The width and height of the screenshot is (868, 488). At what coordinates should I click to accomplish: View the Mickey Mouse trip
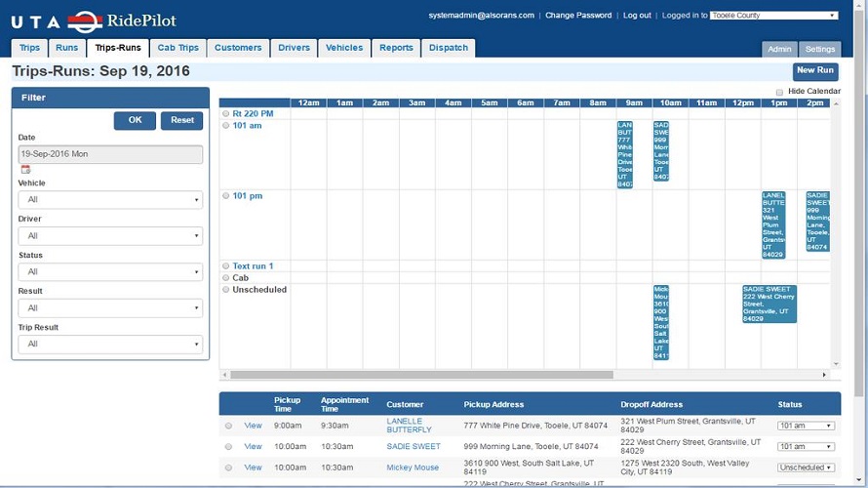(x=253, y=468)
